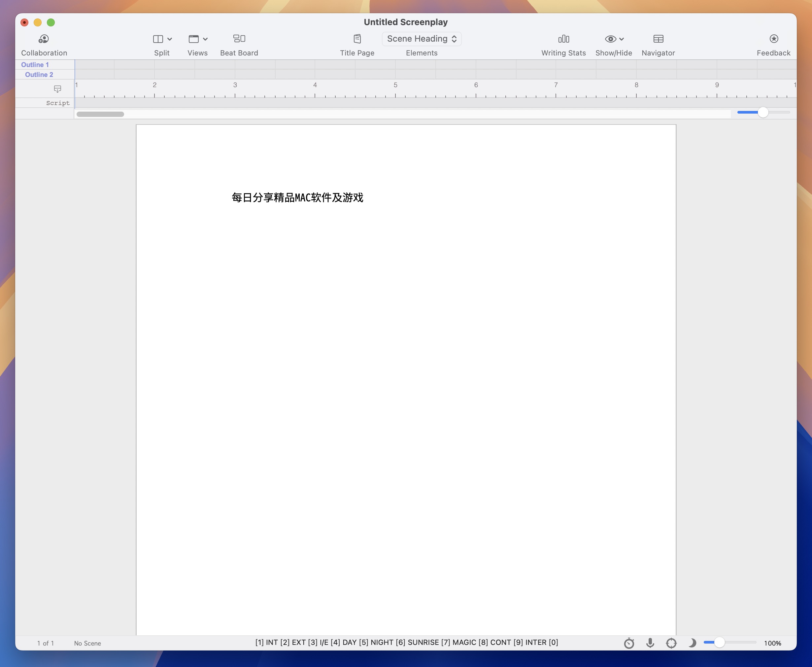Click the timer stopwatch icon

(629, 643)
